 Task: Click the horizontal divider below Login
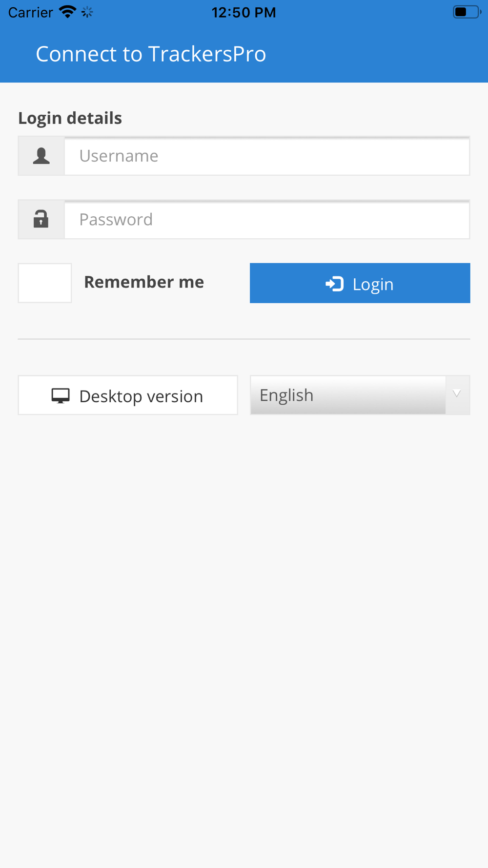click(x=244, y=339)
